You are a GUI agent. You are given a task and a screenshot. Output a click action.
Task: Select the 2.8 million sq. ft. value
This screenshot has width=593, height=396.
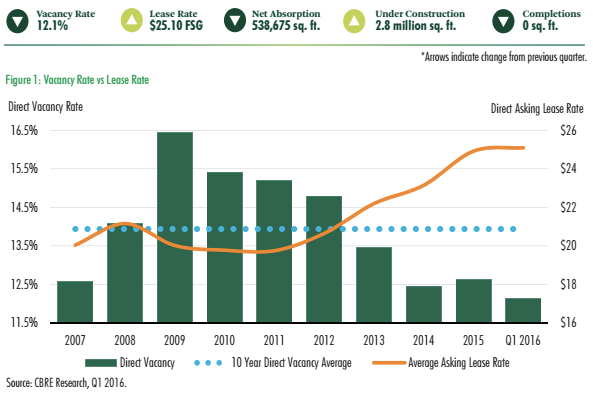[x=415, y=26]
